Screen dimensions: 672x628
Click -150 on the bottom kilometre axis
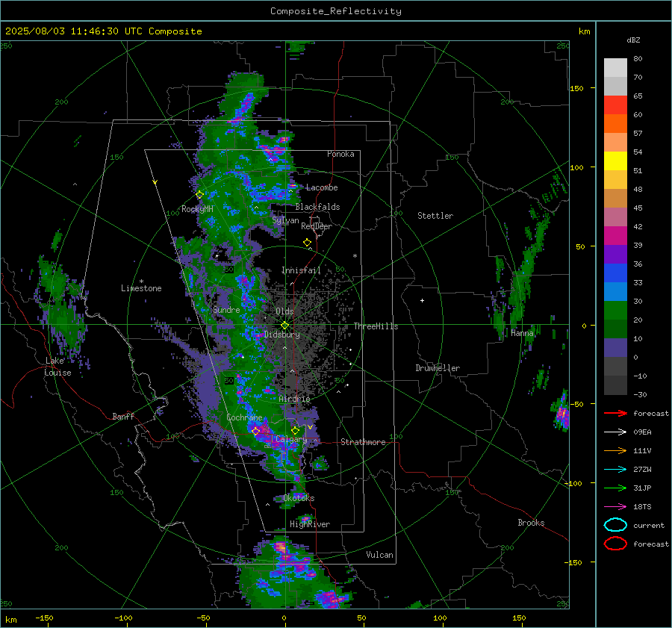(44, 618)
